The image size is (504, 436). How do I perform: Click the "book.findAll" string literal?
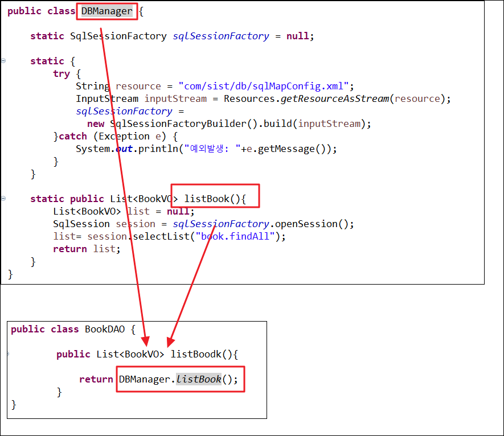click(x=235, y=236)
